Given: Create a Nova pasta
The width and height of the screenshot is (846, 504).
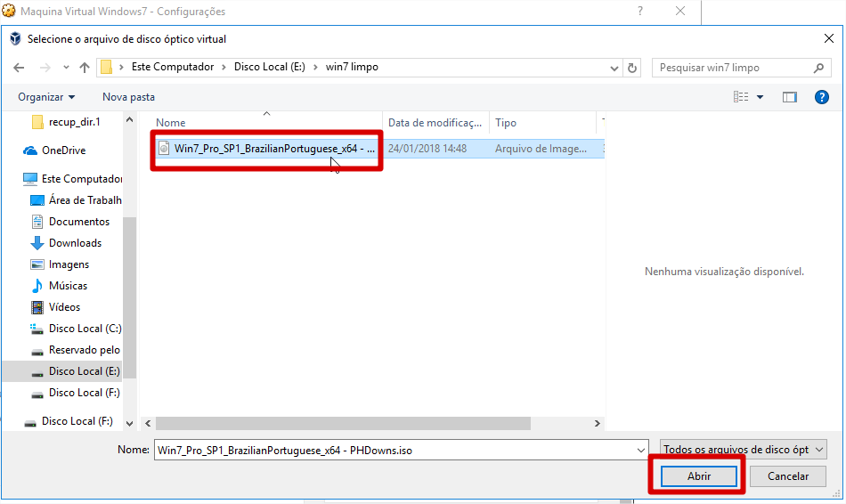Looking at the screenshot, I should 128,97.
